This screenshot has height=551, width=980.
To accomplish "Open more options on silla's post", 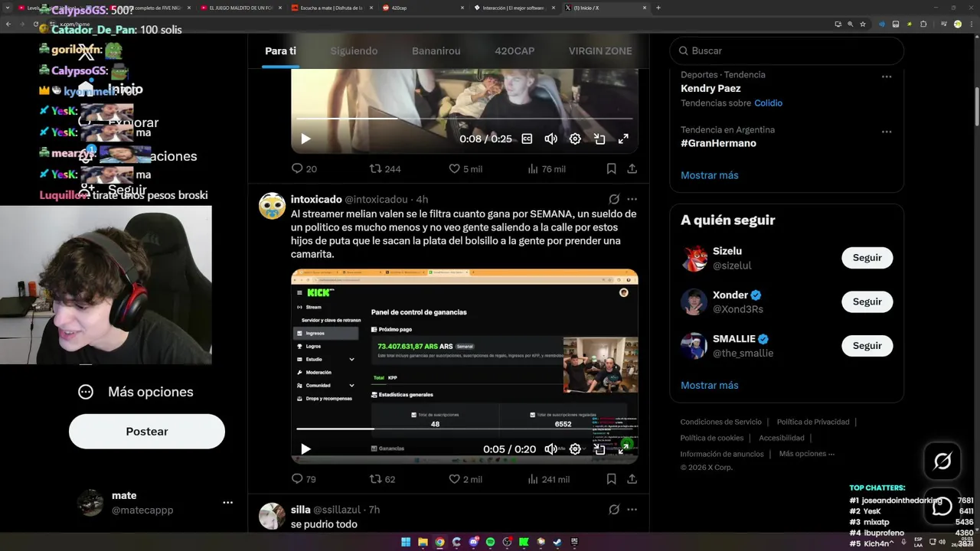I will point(632,510).
